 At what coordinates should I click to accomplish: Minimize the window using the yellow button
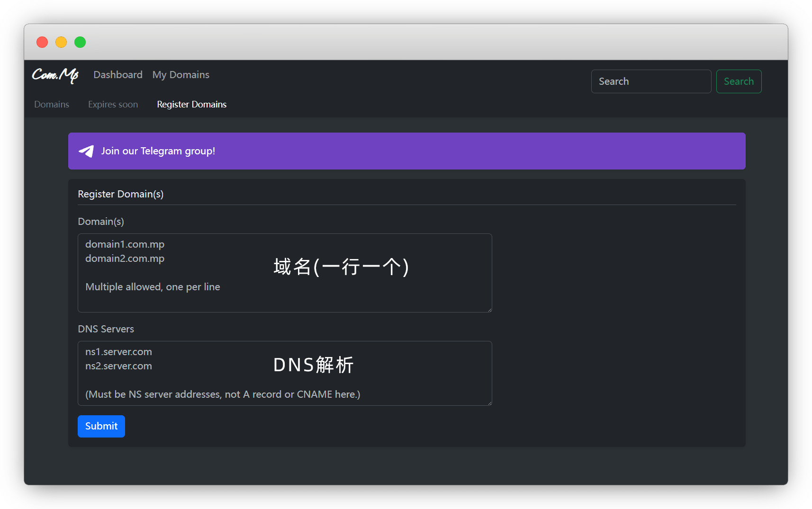(61, 42)
